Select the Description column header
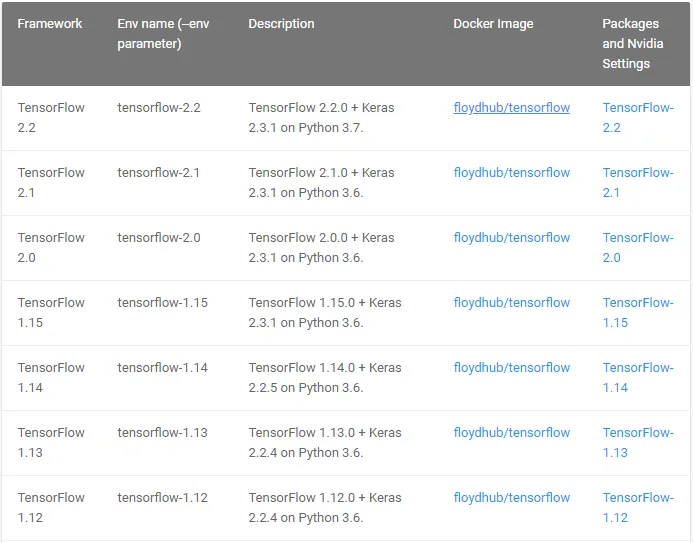The image size is (693, 543). pyautogui.click(x=281, y=24)
